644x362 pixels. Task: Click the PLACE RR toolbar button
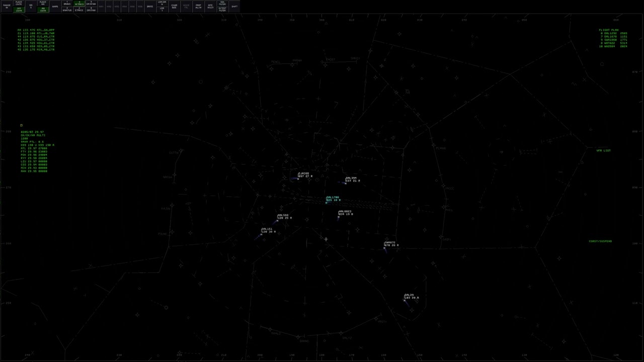pos(43,3)
